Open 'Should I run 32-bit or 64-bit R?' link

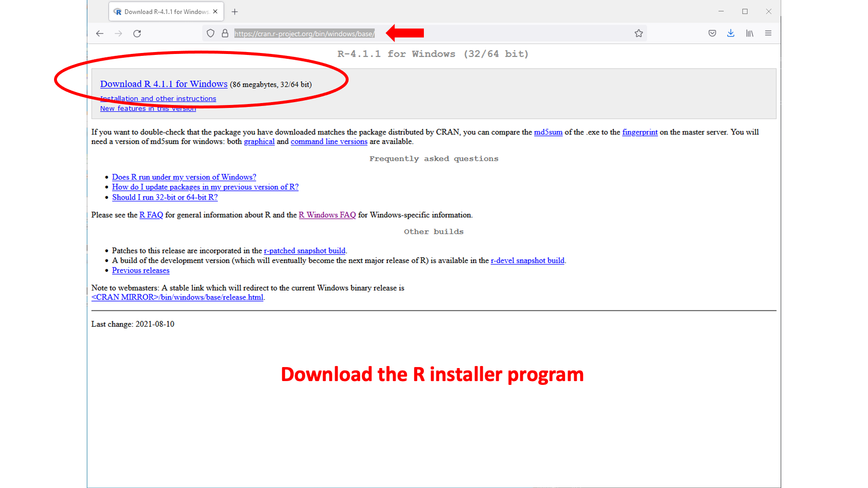click(x=164, y=198)
